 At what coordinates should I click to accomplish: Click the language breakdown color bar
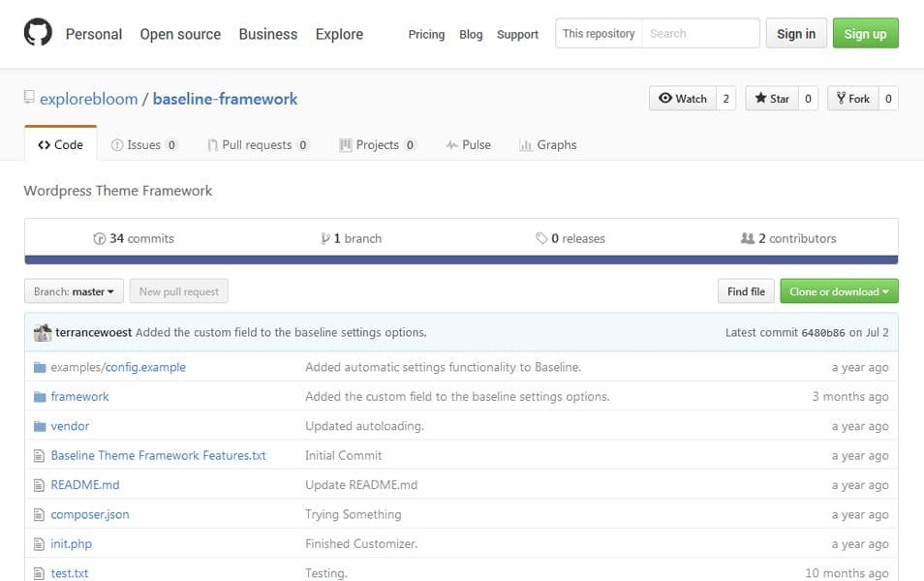click(x=462, y=258)
